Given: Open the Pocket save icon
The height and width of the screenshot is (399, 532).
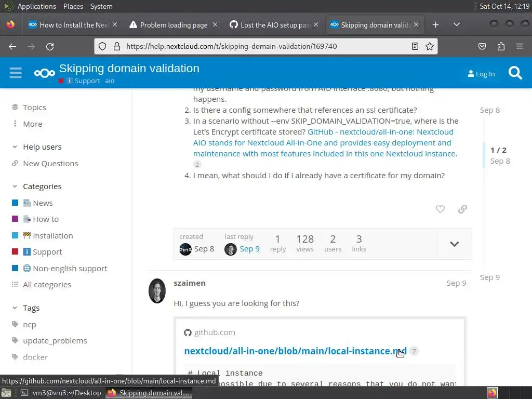Looking at the screenshot, I should coord(482,46).
